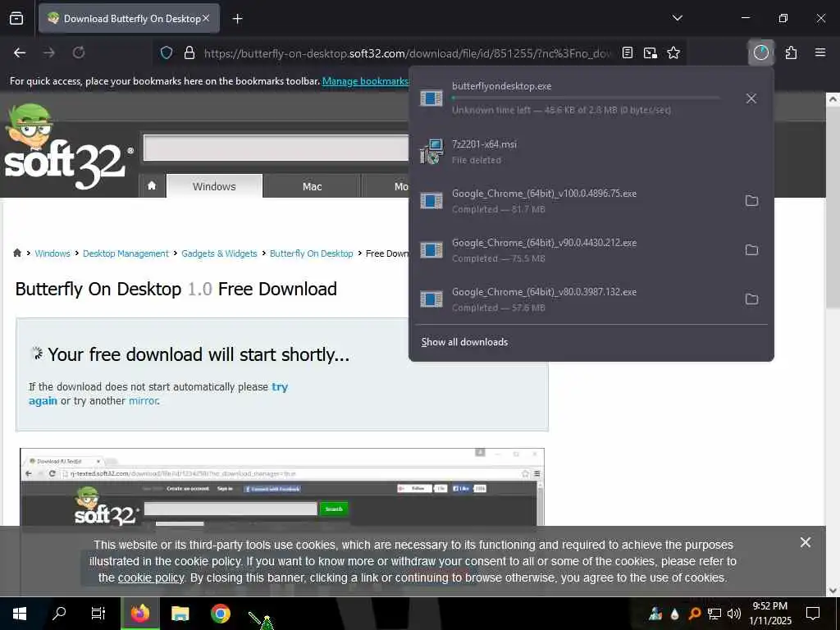Viewport: 840px width, 630px height.
Task: Open Firefox View icon in tab bar
Action: pyautogui.click(x=16, y=18)
